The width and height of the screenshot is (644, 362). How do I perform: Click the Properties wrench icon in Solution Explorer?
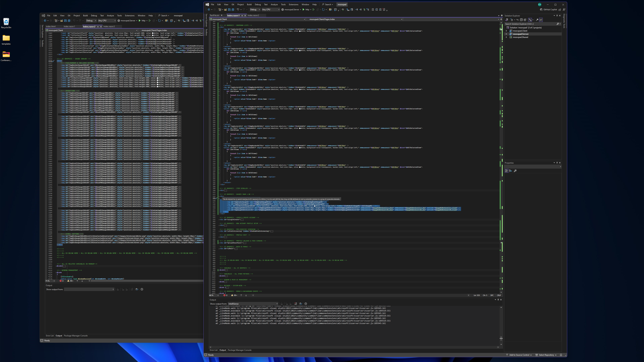point(537,20)
